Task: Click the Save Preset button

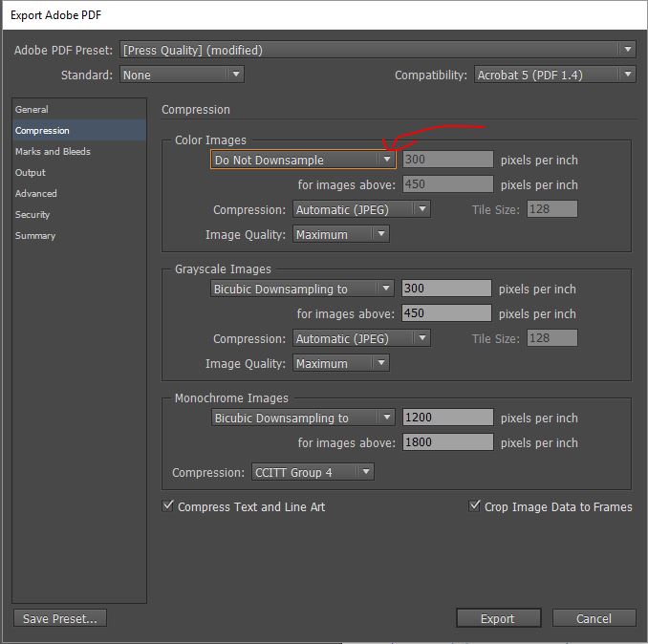Action: pos(60,618)
